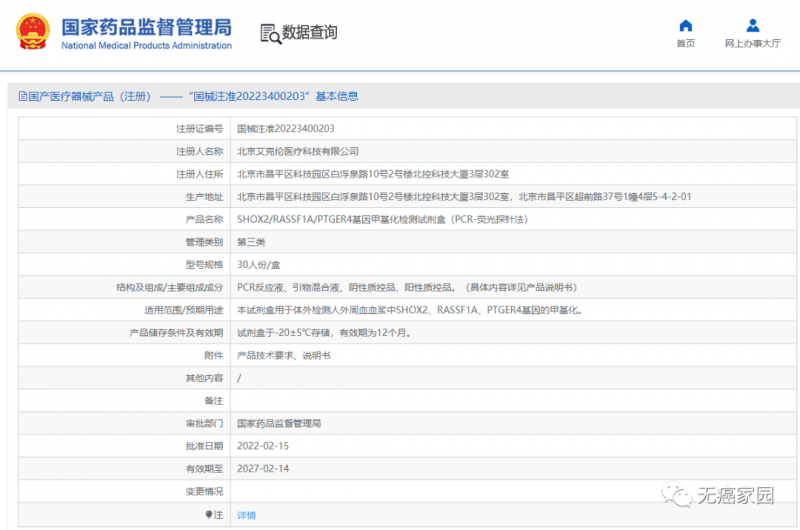
Task: Select the 适用范围/预期用途 label
Action: (184, 310)
